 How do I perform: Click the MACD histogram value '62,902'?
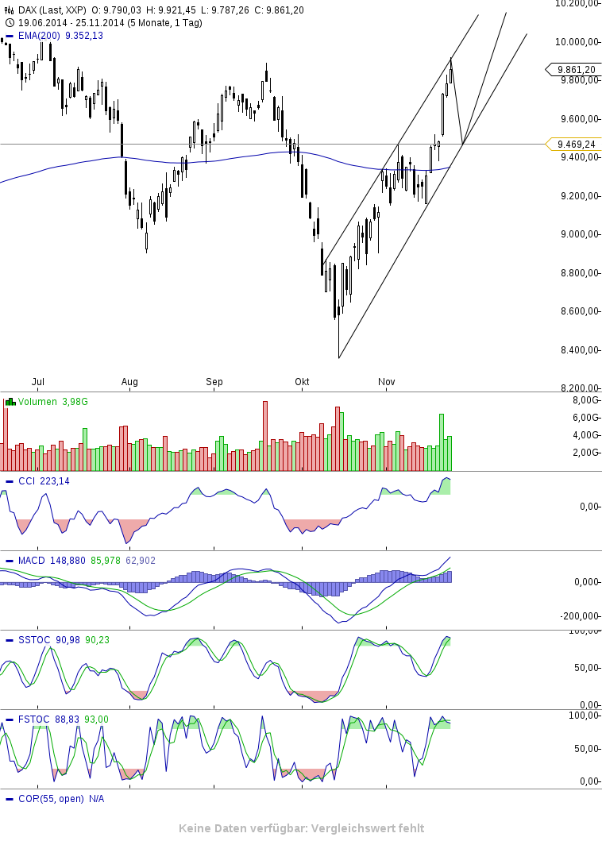(141, 560)
